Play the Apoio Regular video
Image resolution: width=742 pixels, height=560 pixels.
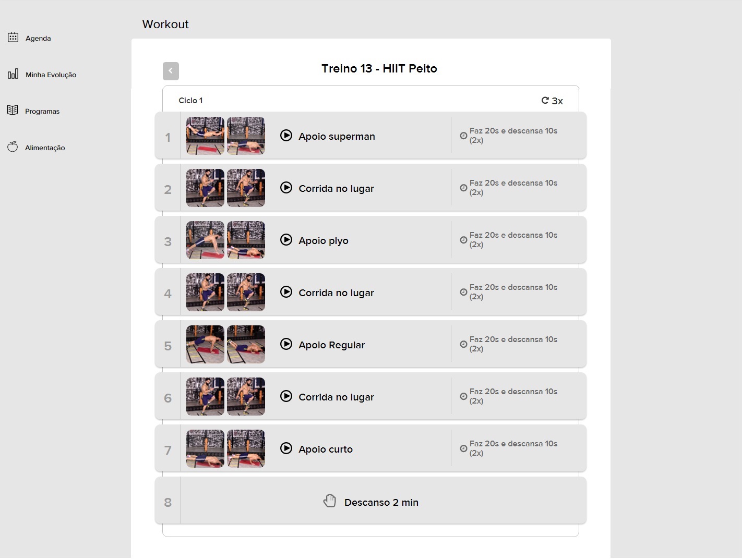tap(286, 344)
